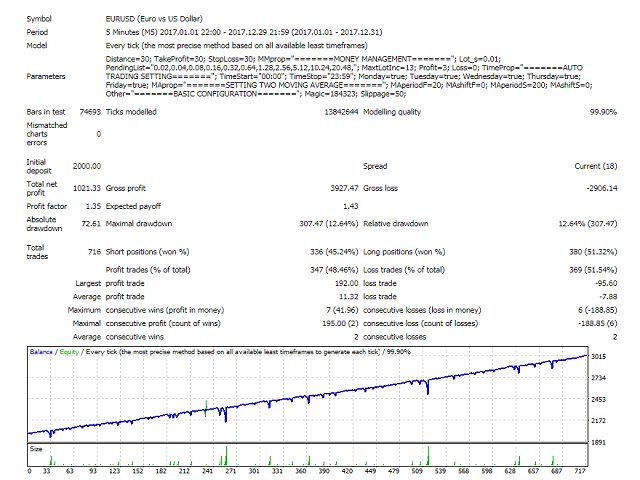Click maximal drawdown value 307.47 (12.64%)

(329, 224)
